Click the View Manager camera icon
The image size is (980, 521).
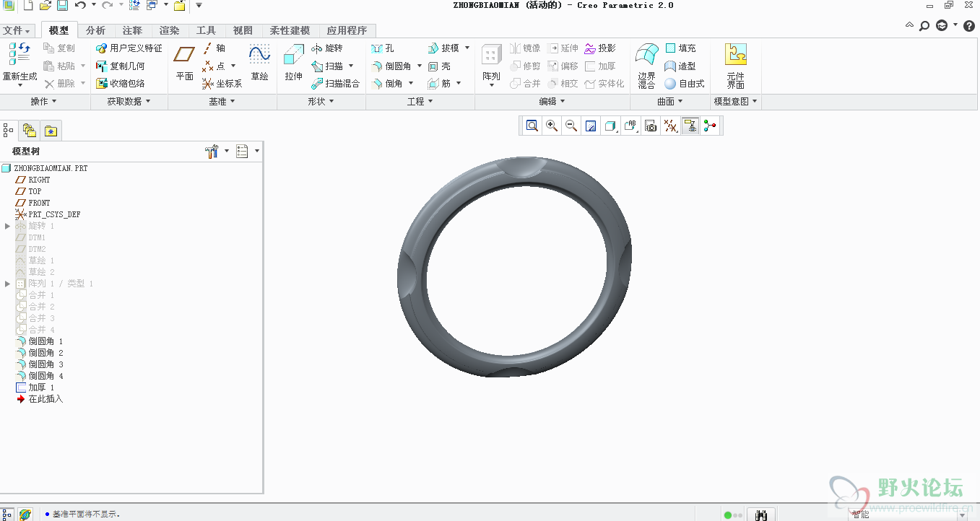(651, 126)
